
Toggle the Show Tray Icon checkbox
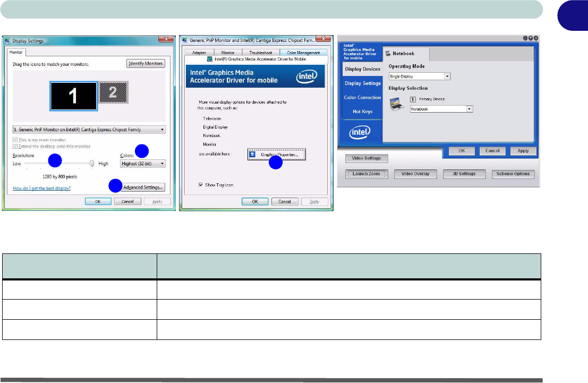coord(201,185)
